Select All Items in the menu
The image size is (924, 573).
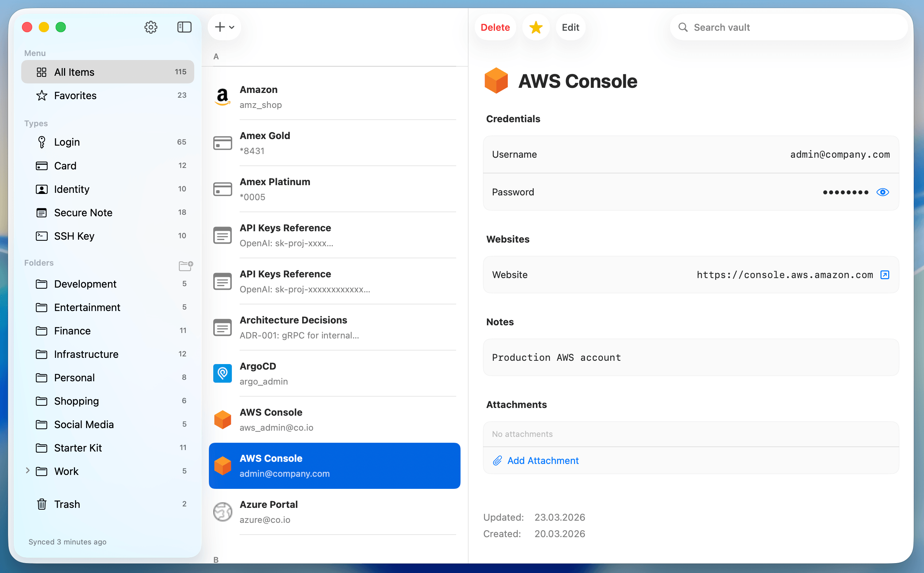pyautogui.click(x=108, y=72)
